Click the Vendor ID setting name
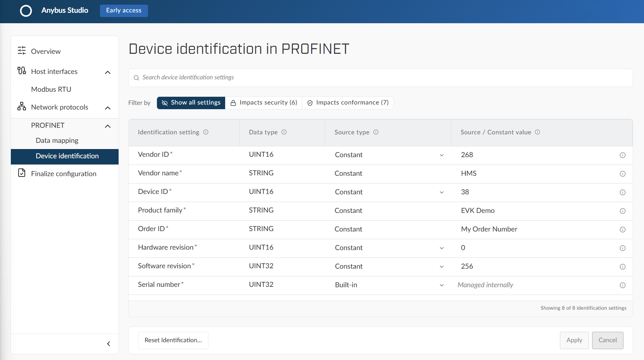This screenshot has width=644, height=360. [153, 154]
